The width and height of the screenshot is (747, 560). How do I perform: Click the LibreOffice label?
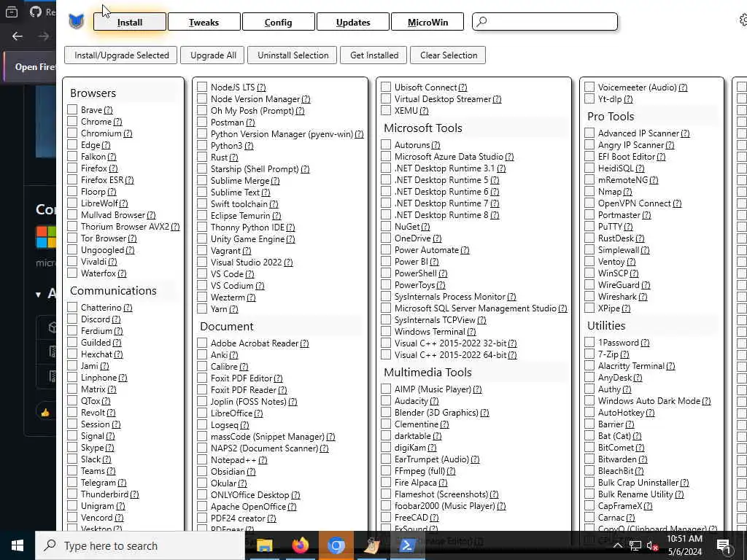[x=231, y=413]
